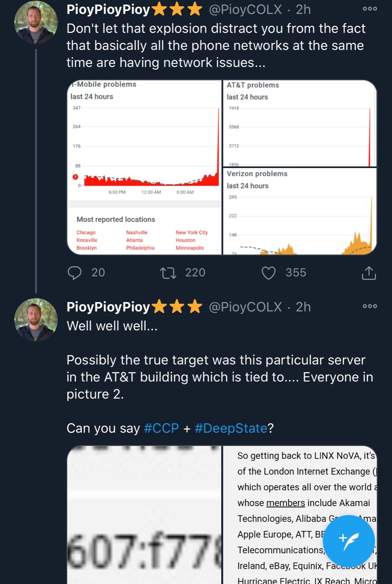
Task: Open more options on first tweet
Action: point(370,9)
